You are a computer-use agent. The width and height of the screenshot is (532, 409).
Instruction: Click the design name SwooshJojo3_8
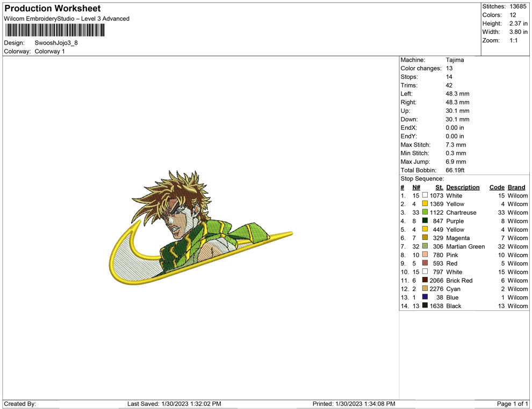[56, 43]
